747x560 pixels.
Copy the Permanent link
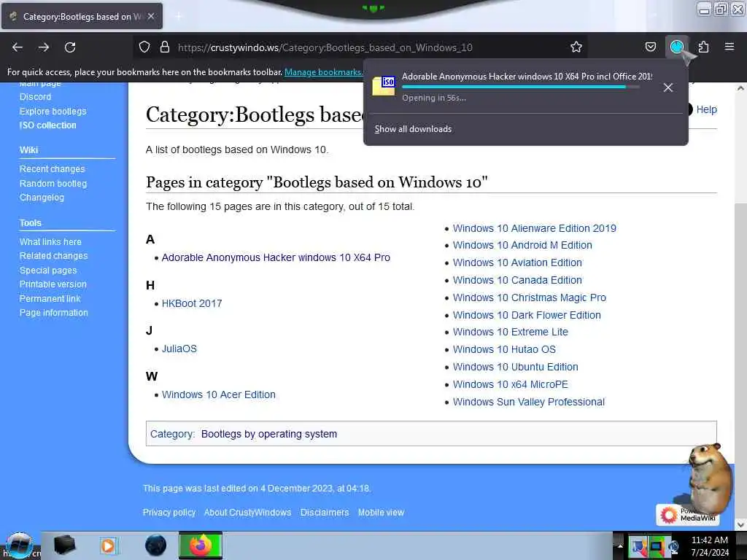[x=50, y=298]
